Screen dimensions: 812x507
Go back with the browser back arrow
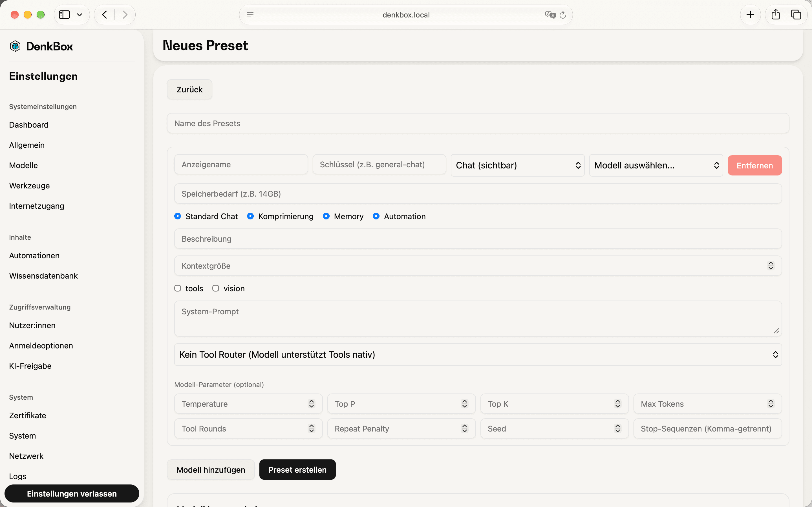104,15
